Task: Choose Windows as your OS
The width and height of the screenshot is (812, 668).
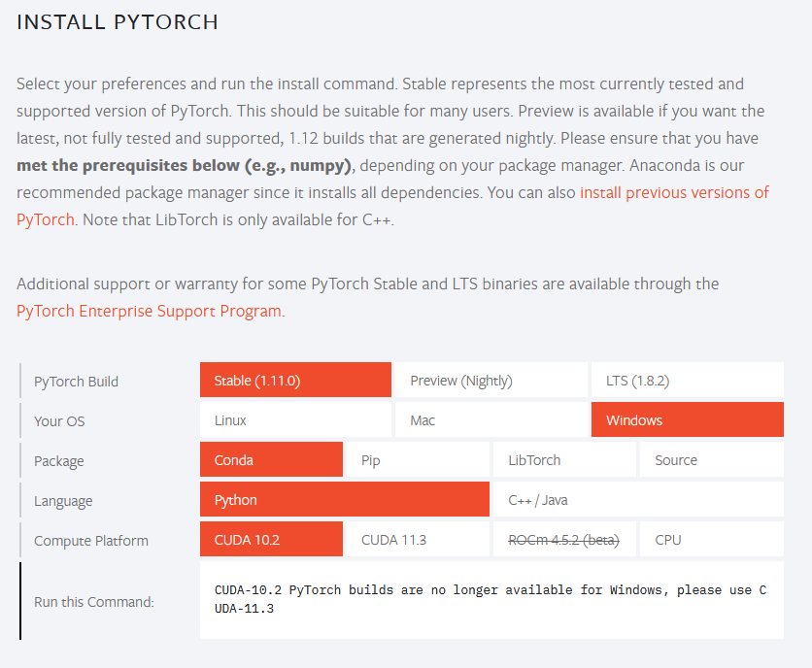Action: click(x=687, y=420)
